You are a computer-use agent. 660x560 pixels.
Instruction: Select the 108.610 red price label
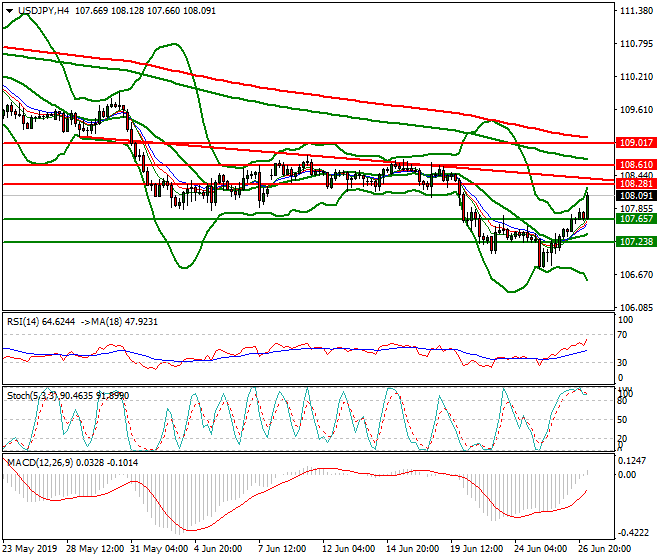coord(636,165)
